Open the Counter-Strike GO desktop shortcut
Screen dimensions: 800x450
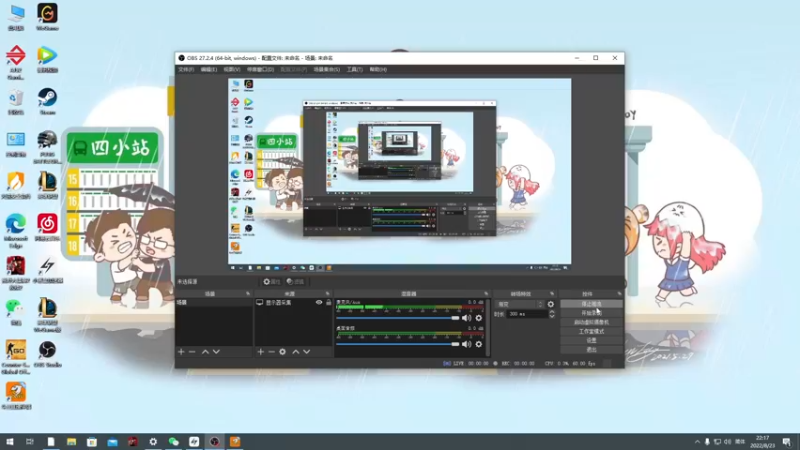[x=16, y=357]
